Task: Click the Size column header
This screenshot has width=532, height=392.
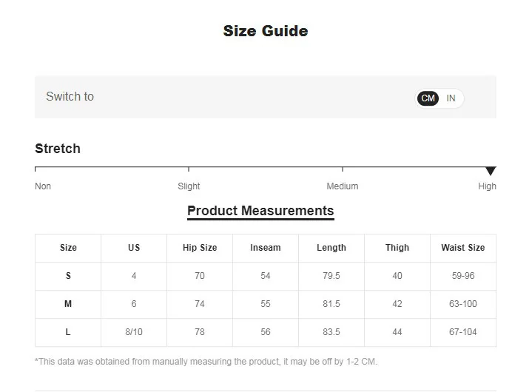Action: coord(68,248)
